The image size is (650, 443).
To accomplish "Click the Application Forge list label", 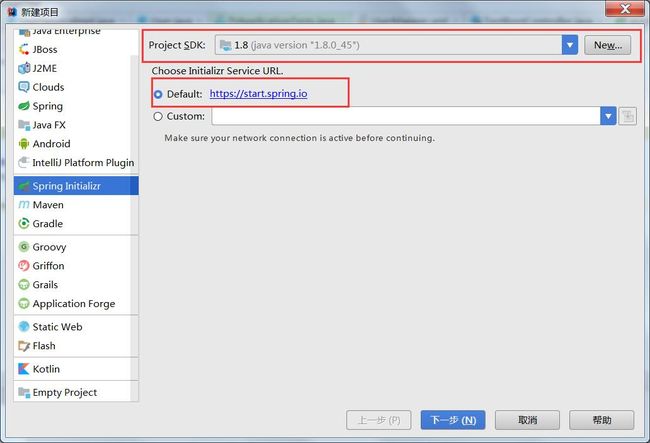I will click(74, 304).
